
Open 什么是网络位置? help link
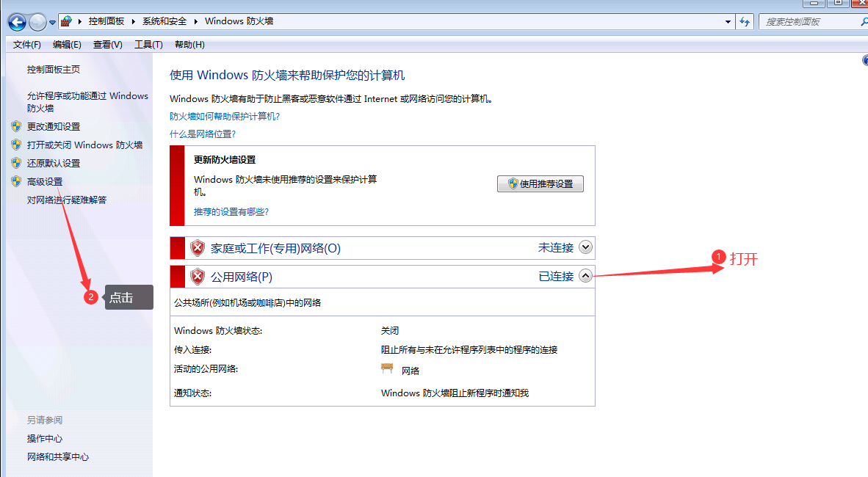203,134
